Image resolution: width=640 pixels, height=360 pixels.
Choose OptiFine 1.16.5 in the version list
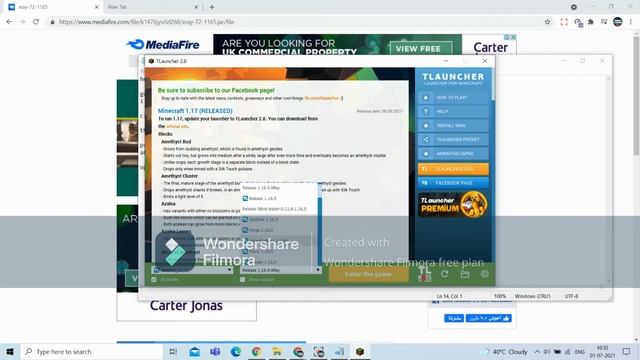tap(279, 220)
